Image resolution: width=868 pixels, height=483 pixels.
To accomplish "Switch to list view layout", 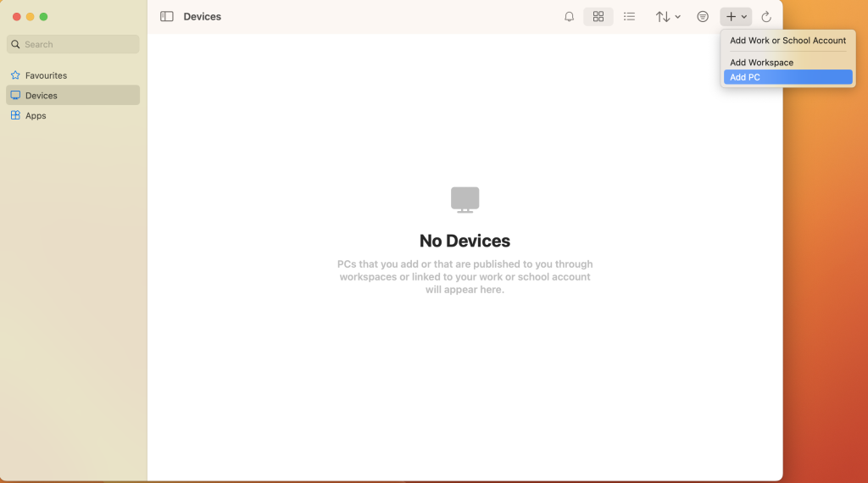I will 629,17.
